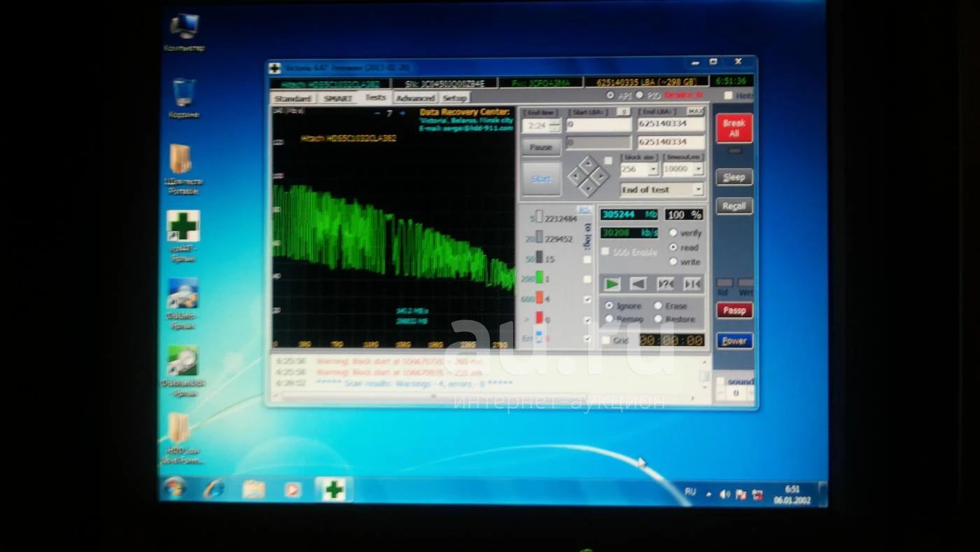This screenshot has width=980, height=552.
Task: Click the minus zoom control above the graph
Action: point(377,113)
